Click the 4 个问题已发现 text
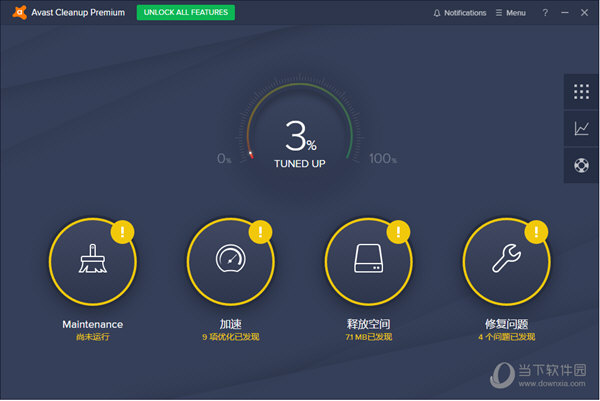Screen dimensions: 600x401 507,337
